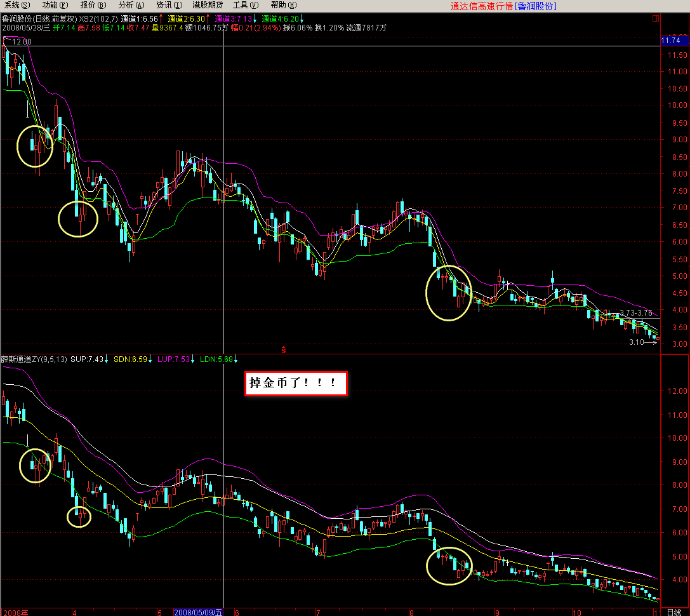The width and height of the screenshot is (690, 616).
Task: Click the 量9367.4 volume value
Action: point(167,28)
